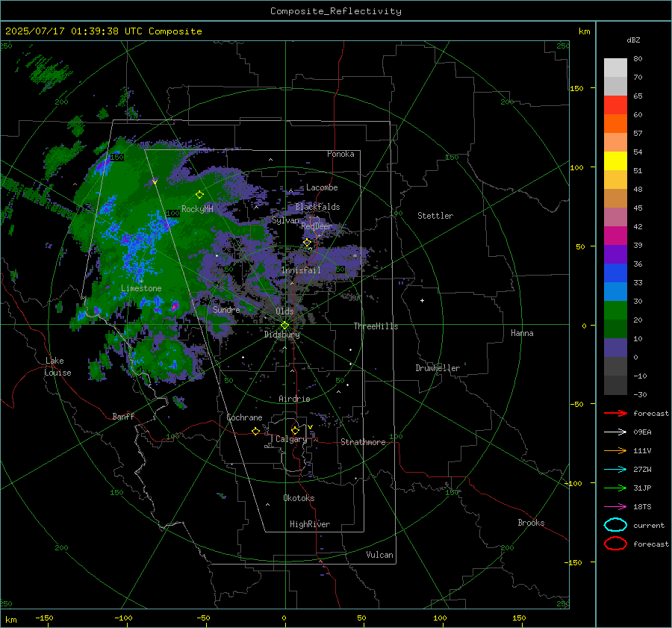Select the Airdrie label
The width and height of the screenshot is (672, 628).
pos(294,399)
